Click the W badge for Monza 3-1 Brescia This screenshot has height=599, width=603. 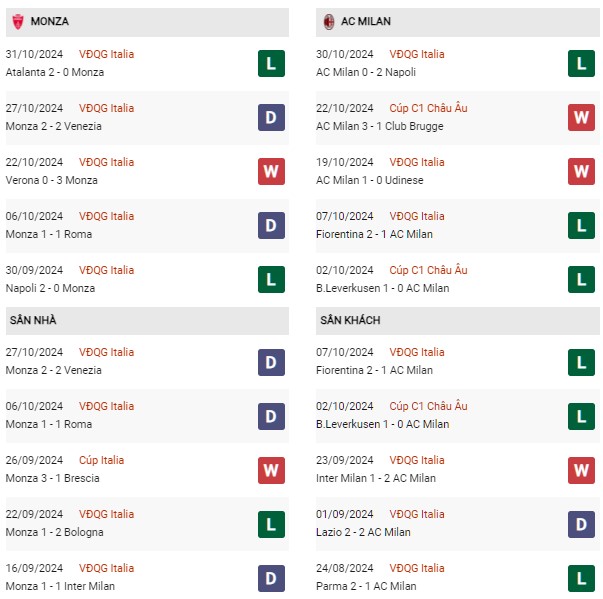pos(271,470)
